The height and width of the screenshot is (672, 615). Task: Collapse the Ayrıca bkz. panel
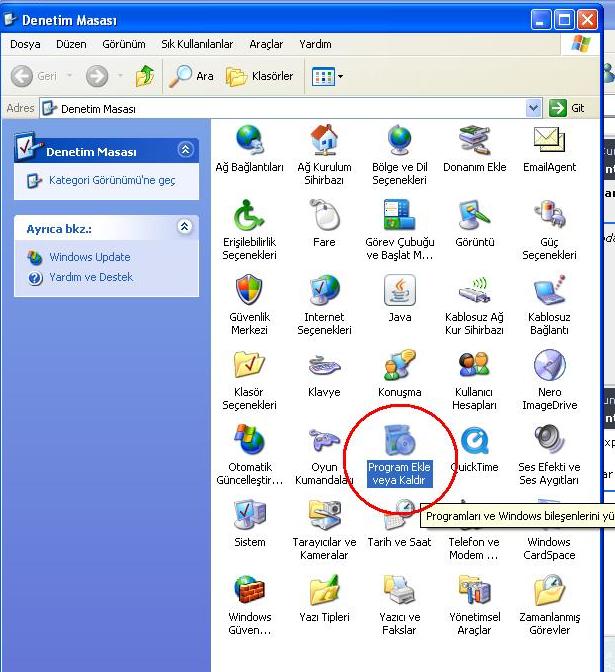tap(185, 226)
